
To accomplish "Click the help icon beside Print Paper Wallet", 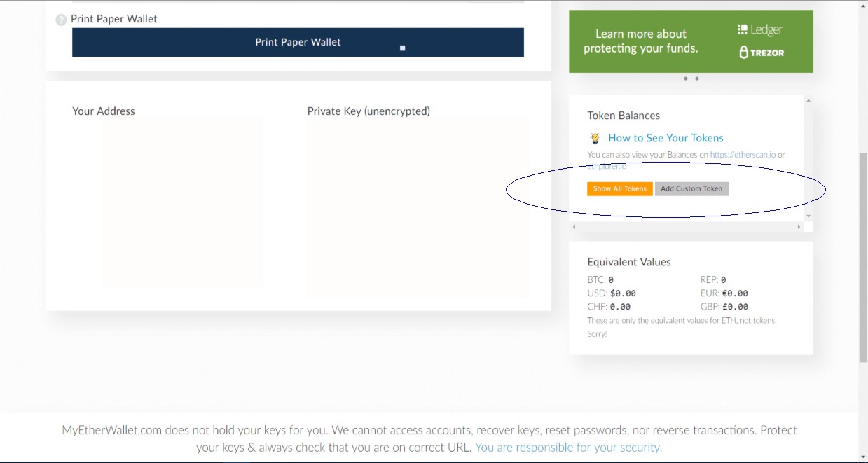I will tap(61, 20).
